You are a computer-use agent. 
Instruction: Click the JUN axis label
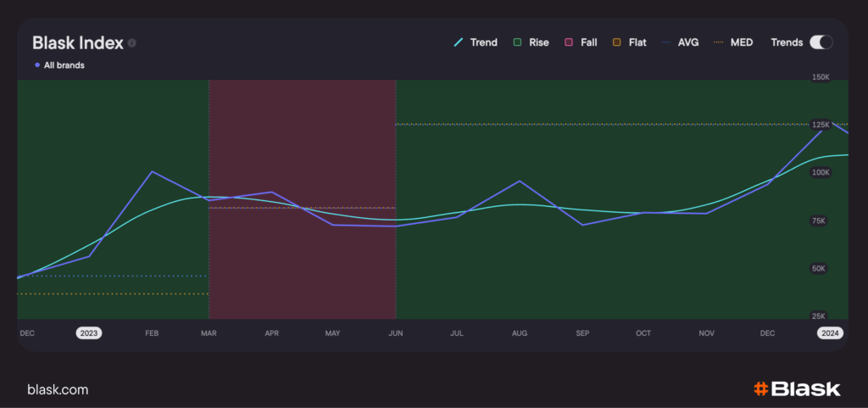coord(395,333)
